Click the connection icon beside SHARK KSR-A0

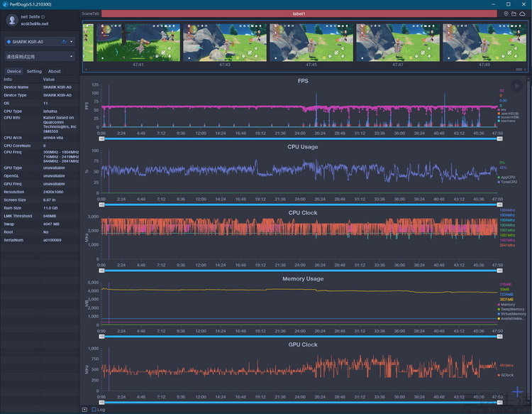[64, 42]
